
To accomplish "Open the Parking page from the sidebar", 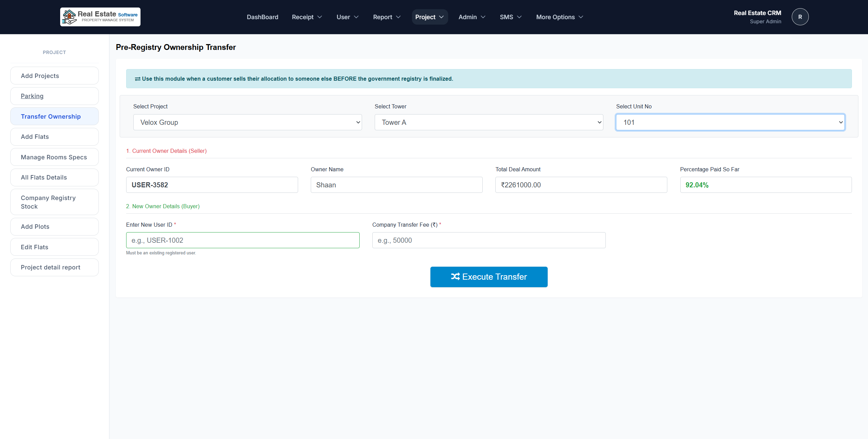I will [32, 96].
